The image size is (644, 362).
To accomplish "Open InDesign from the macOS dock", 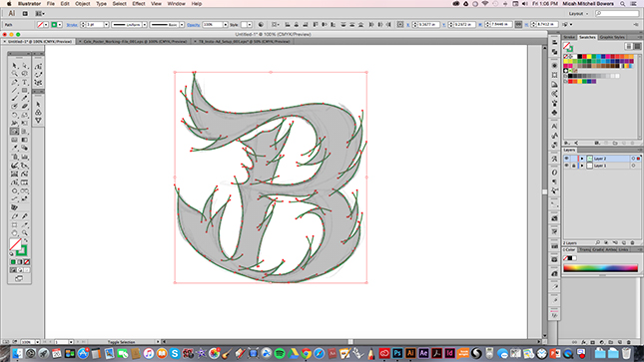I will [x=449, y=353].
